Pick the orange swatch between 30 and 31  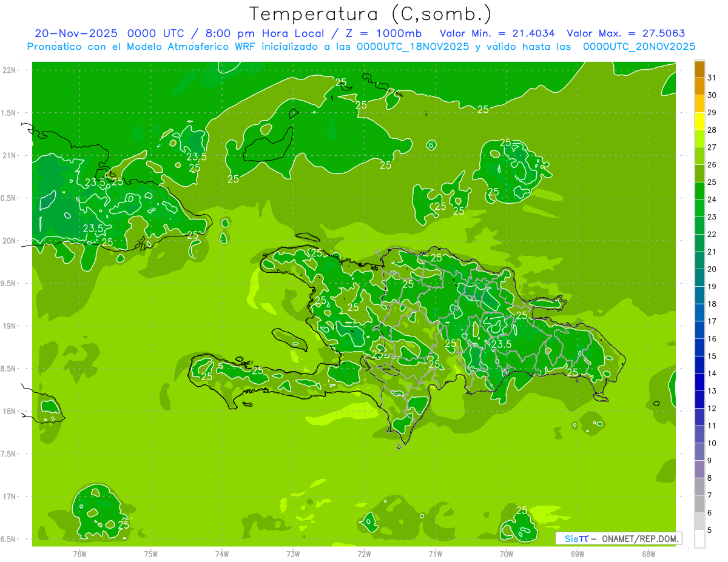coord(699,87)
